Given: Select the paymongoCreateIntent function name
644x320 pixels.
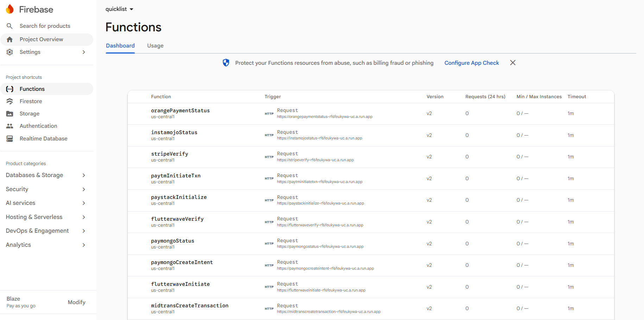Looking at the screenshot, I should 182,262.
